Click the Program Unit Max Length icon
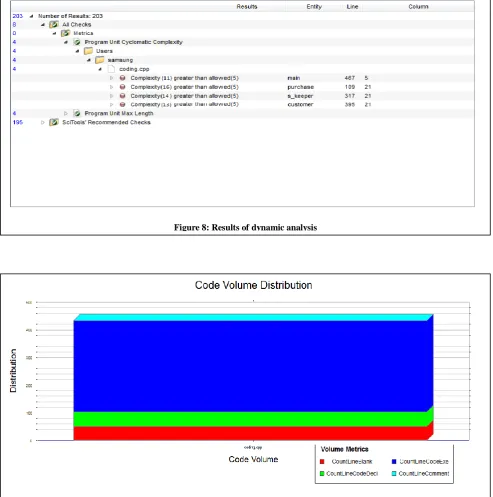Viewport: 493px width, 497px height. pyautogui.click(x=77, y=113)
